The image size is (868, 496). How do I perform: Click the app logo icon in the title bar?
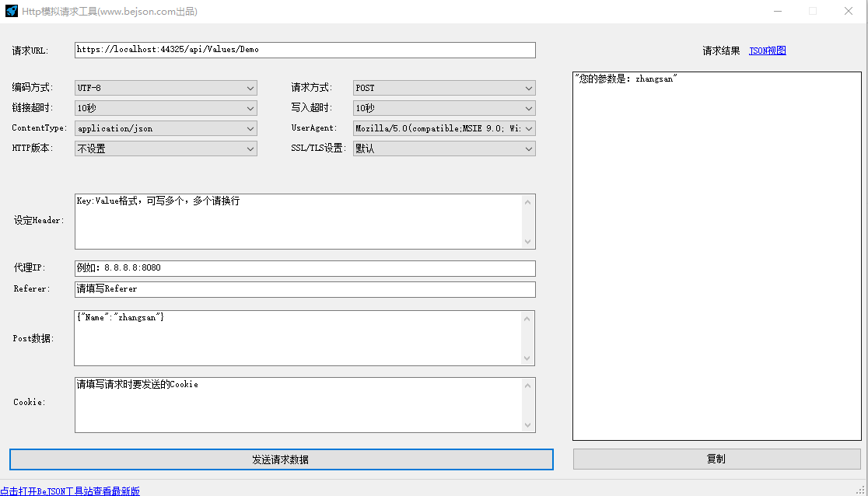pos(11,11)
